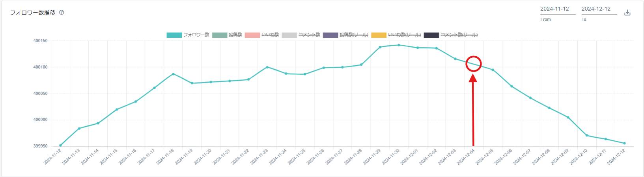Open the From date field 2024-11-12

(x=558, y=9)
